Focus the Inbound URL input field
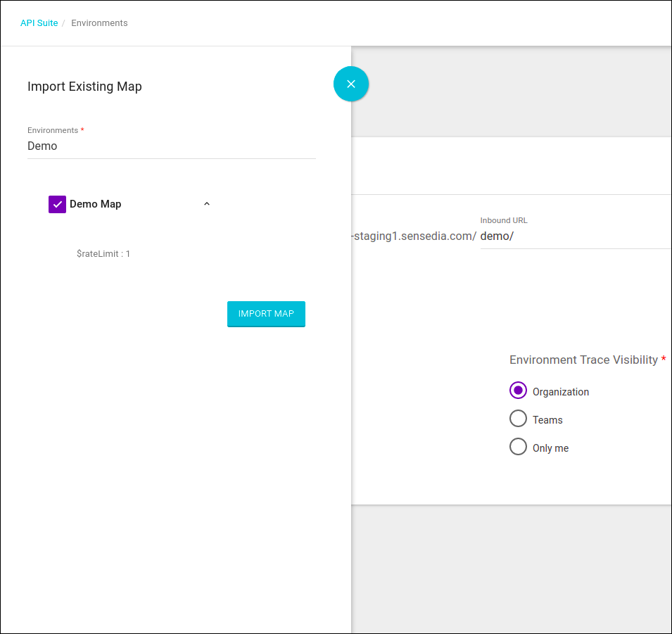The image size is (672, 634). [573, 236]
